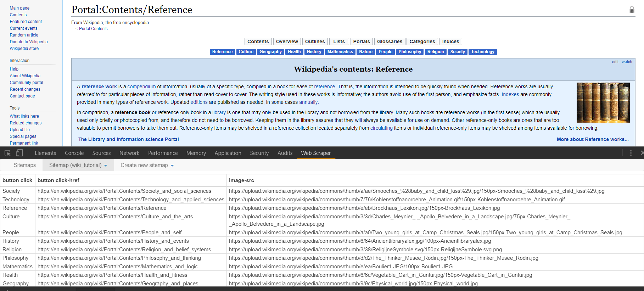Image resolution: width=644 pixels, height=291 pixels.
Task: Select the Philosophy row in the table
Action: click(x=322, y=258)
